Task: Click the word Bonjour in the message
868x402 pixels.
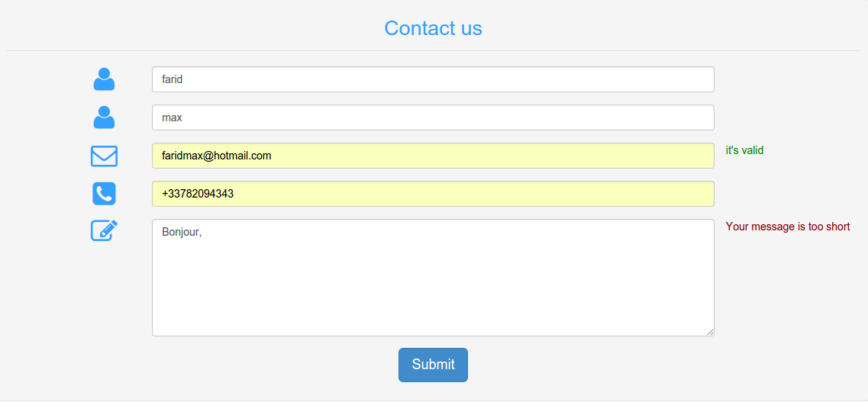Action: 180,233
